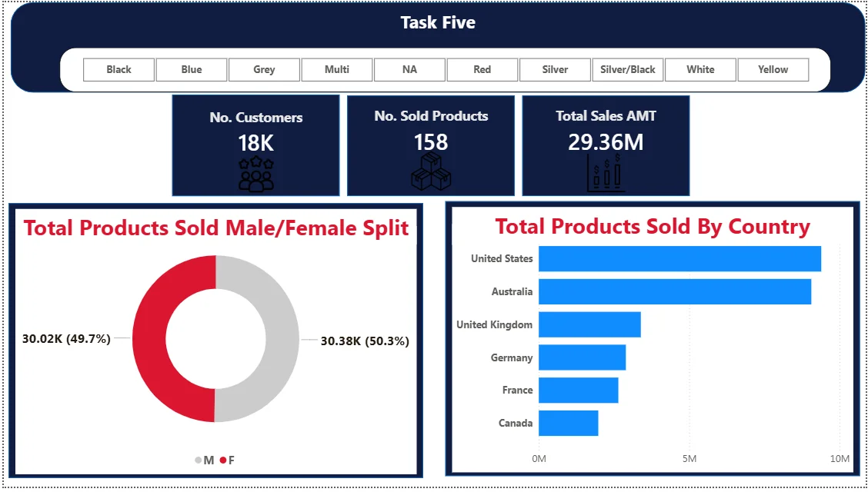Click the customers group icon
This screenshot has height=492, width=868.
click(255, 175)
